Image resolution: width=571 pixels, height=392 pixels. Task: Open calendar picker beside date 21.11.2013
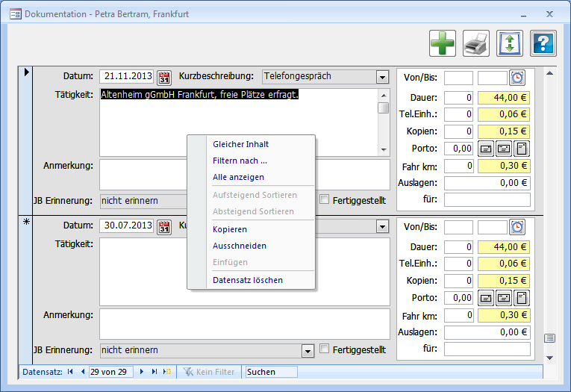coord(164,77)
